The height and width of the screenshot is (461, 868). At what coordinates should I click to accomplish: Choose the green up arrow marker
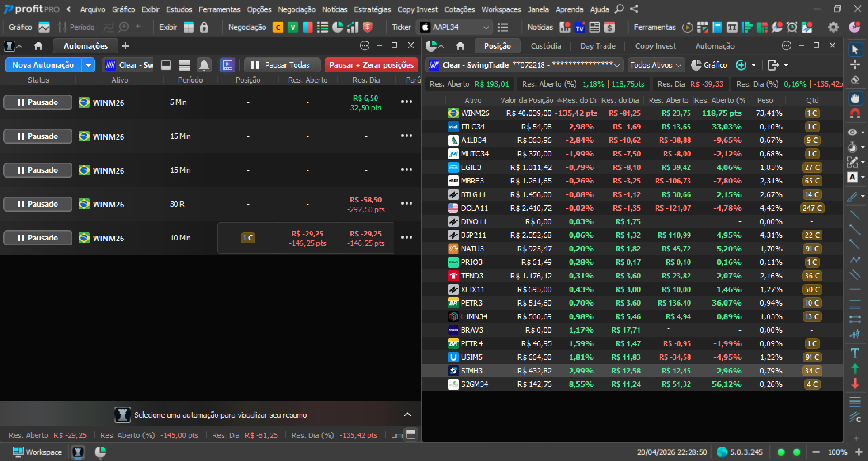click(855, 368)
